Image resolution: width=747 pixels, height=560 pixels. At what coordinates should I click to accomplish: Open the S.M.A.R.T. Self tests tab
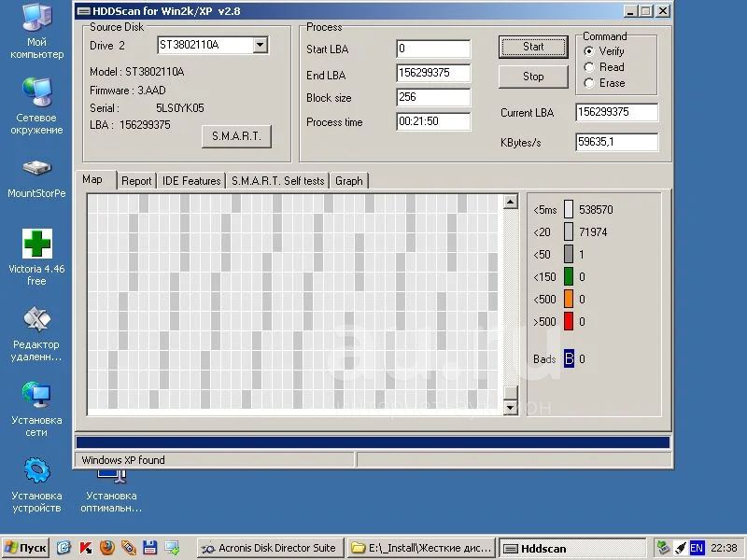pos(277,181)
